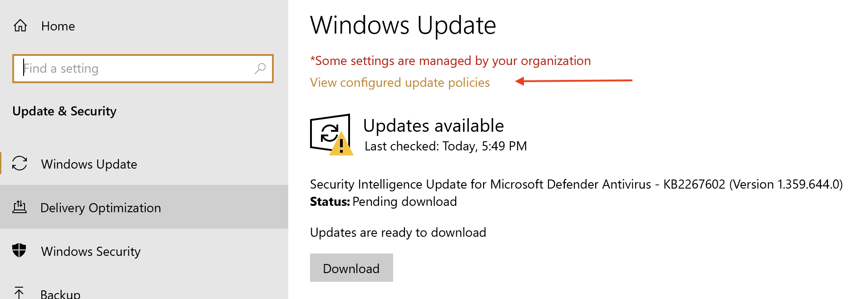Open the Backup section
868x299 pixels.
click(60, 294)
